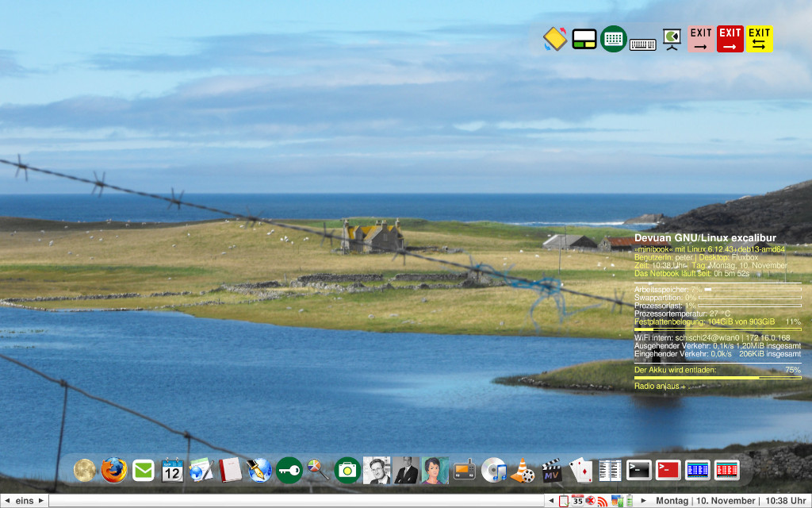Click the 10:38 Uhr toolbar clock
This screenshot has width=812, height=508.
click(788, 501)
